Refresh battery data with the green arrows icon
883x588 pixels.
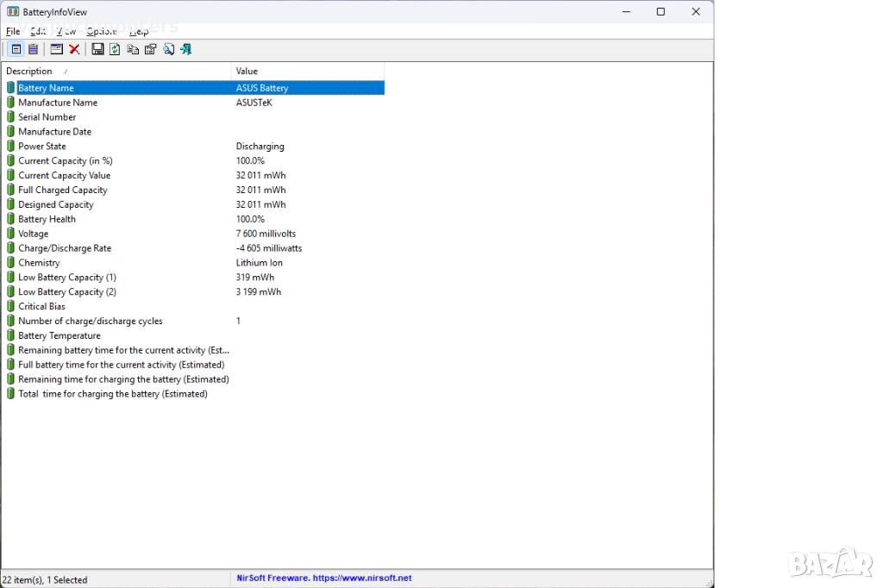[x=115, y=49]
